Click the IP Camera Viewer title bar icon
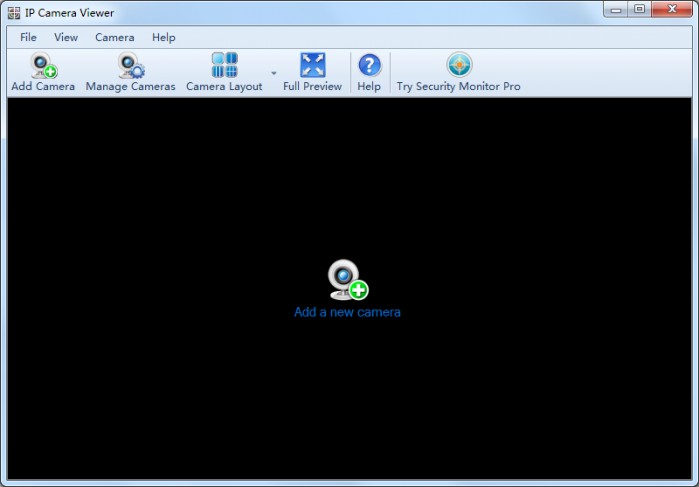 tap(14, 13)
